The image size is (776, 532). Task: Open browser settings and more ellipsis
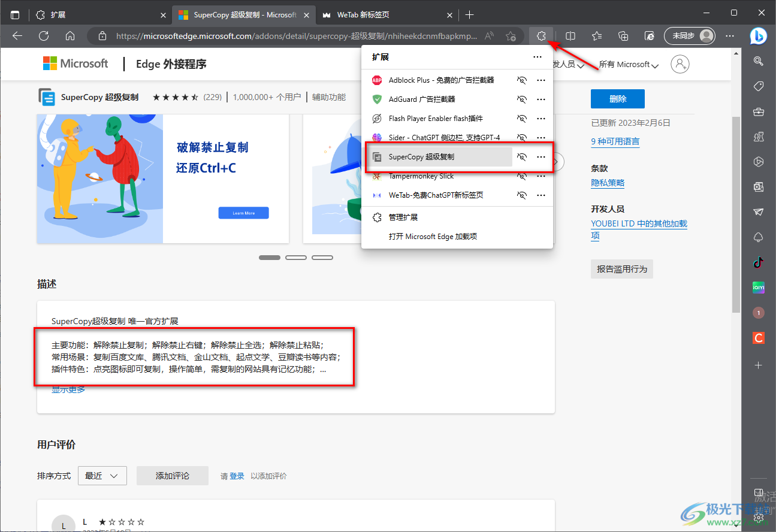730,36
